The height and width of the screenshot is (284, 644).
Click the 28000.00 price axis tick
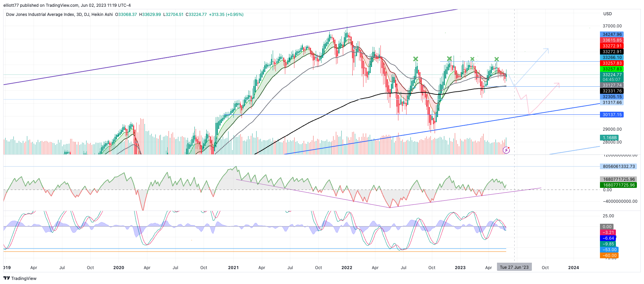pos(612,142)
